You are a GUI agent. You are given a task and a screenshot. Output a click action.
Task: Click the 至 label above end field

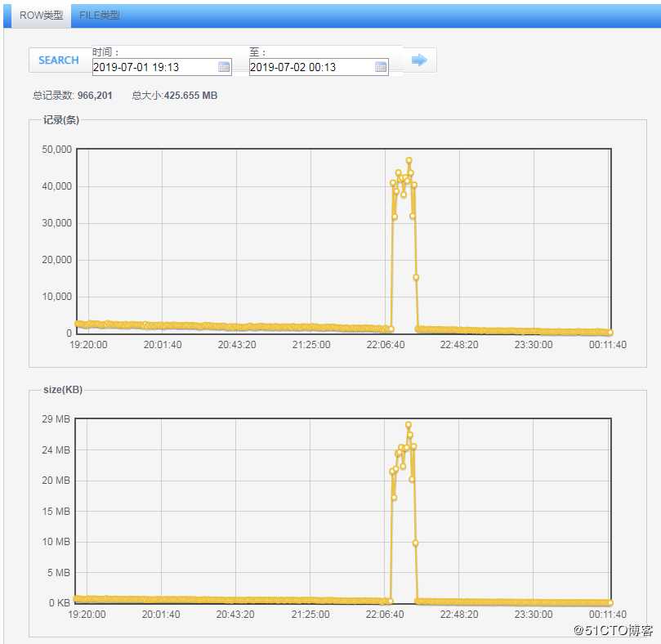point(257,52)
